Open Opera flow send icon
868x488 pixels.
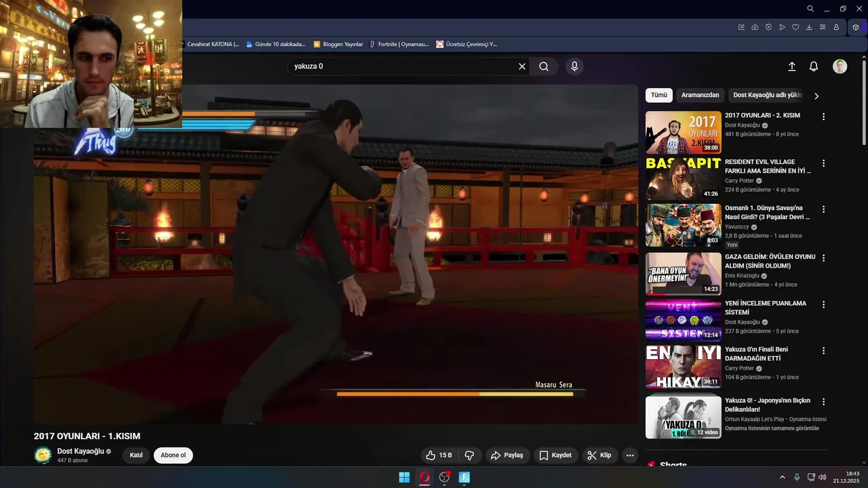[x=782, y=27]
